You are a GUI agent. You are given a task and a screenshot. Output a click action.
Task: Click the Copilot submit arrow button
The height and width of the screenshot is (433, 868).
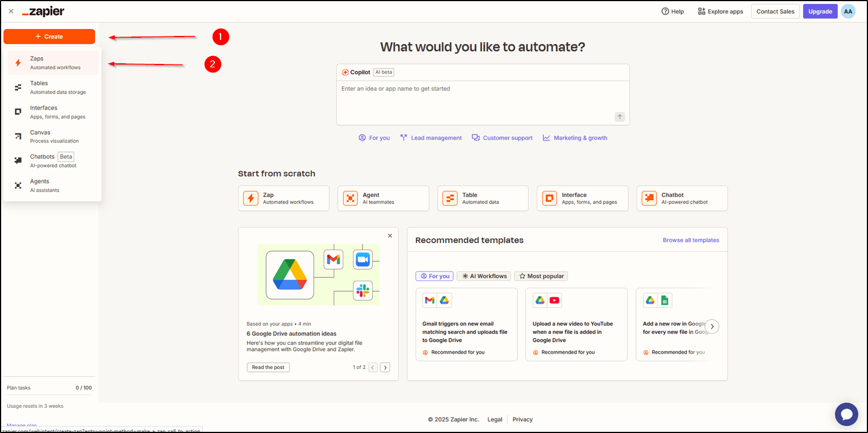pyautogui.click(x=620, y=117)
